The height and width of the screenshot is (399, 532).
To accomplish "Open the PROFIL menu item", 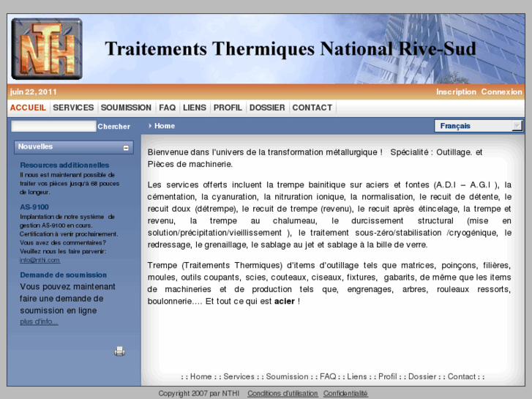I will [x=228, y=108].
